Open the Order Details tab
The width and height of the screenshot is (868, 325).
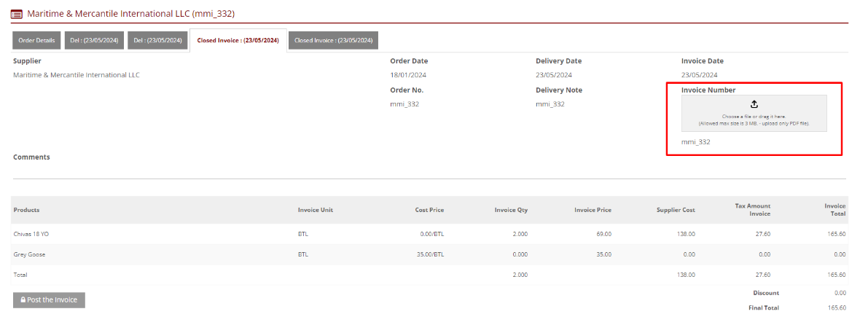36,40
